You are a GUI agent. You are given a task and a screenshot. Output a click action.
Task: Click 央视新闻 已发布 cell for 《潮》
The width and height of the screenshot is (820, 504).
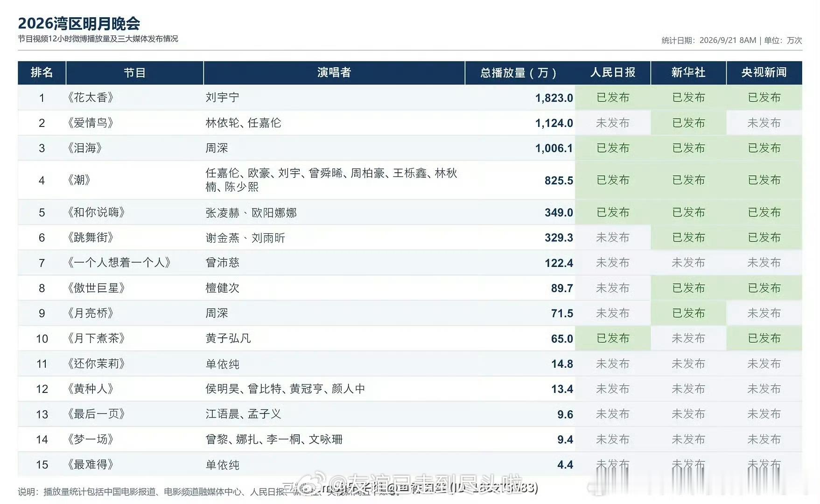pos(764,180)
